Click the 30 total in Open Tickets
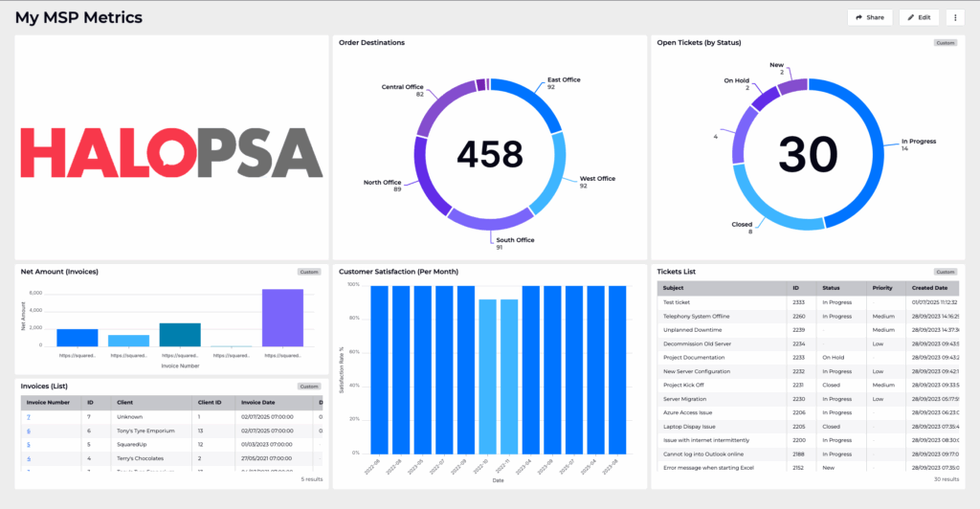This screenshot has width=980, height=509. tap(808, 154)
